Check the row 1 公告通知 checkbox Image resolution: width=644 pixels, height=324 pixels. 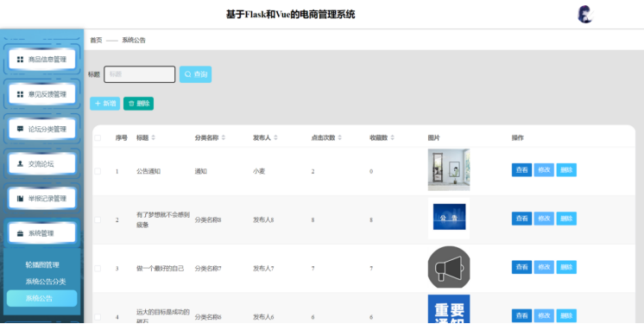[x=98, y=171]
